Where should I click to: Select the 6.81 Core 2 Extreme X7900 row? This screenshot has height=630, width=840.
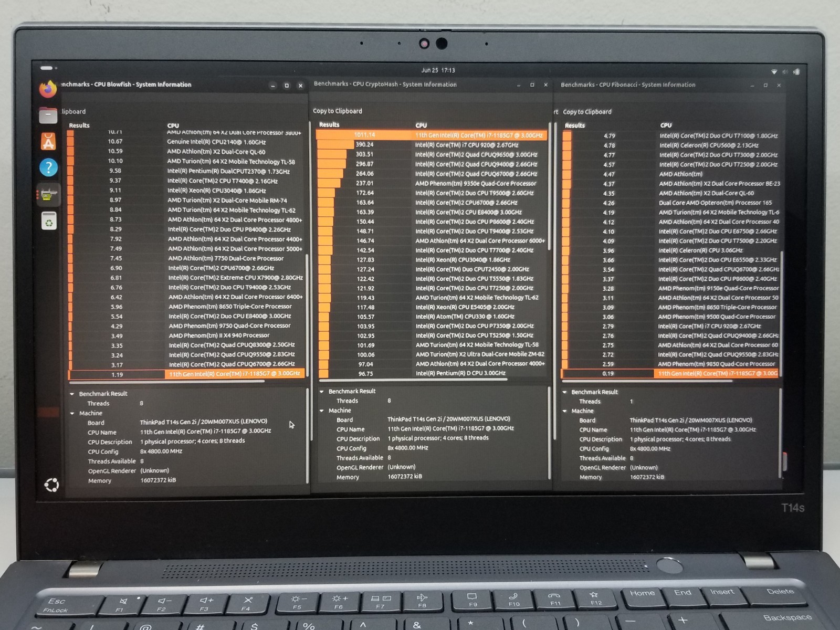pos(186,278)
